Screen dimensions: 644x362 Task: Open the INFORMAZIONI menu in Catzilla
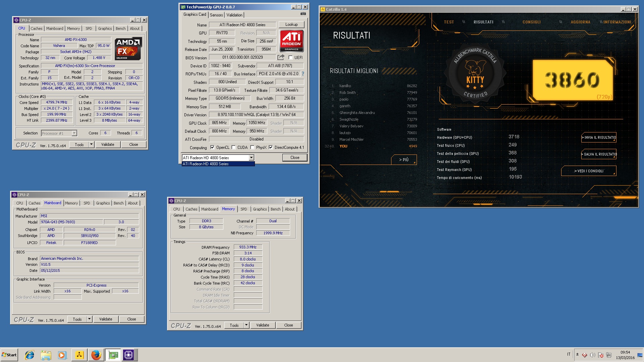point(617,22)
